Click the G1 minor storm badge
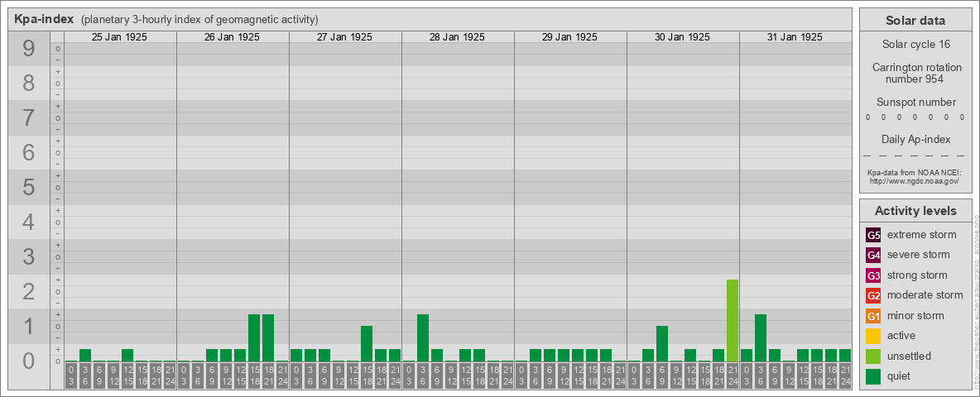Image resolution: width=980 pixels, height=397 pixels. tap(874, 316)
